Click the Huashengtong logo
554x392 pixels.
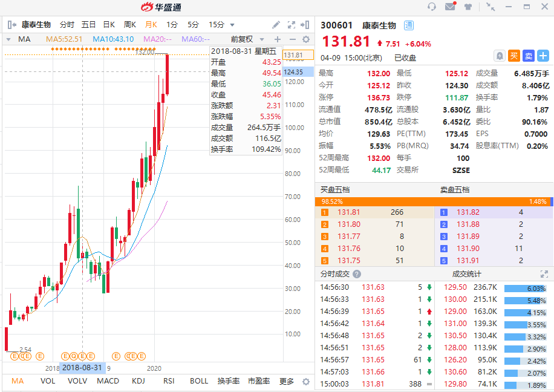point(161,7)
